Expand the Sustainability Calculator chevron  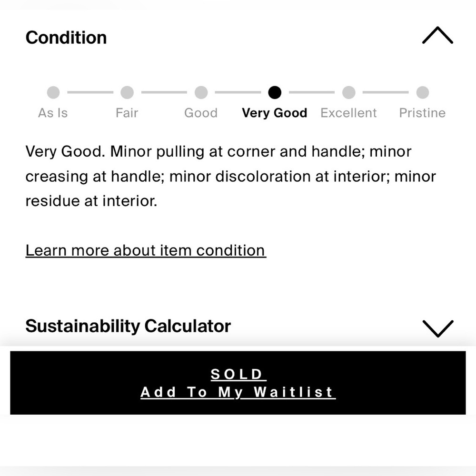(x=438, y=328)
